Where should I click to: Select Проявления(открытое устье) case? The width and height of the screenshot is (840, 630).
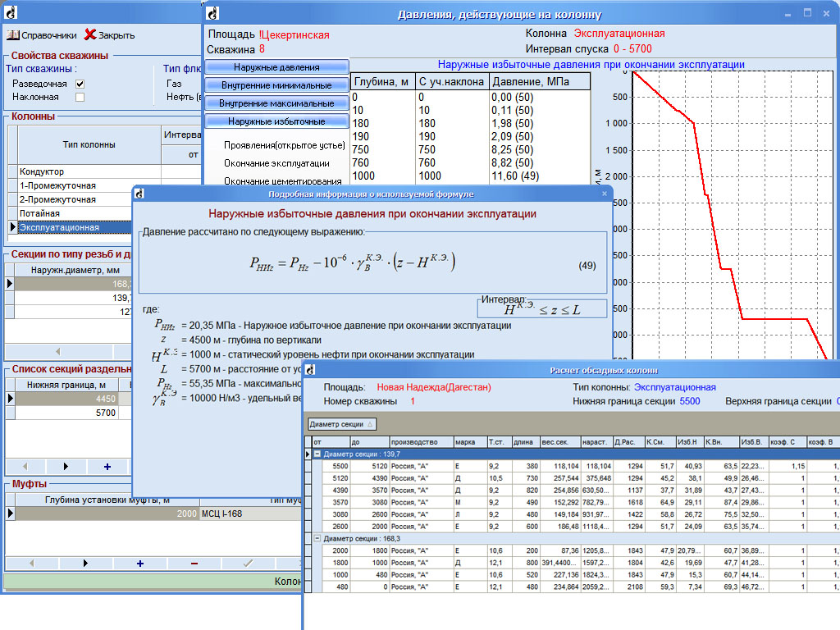pyautogui.click(x=285, y=145)
